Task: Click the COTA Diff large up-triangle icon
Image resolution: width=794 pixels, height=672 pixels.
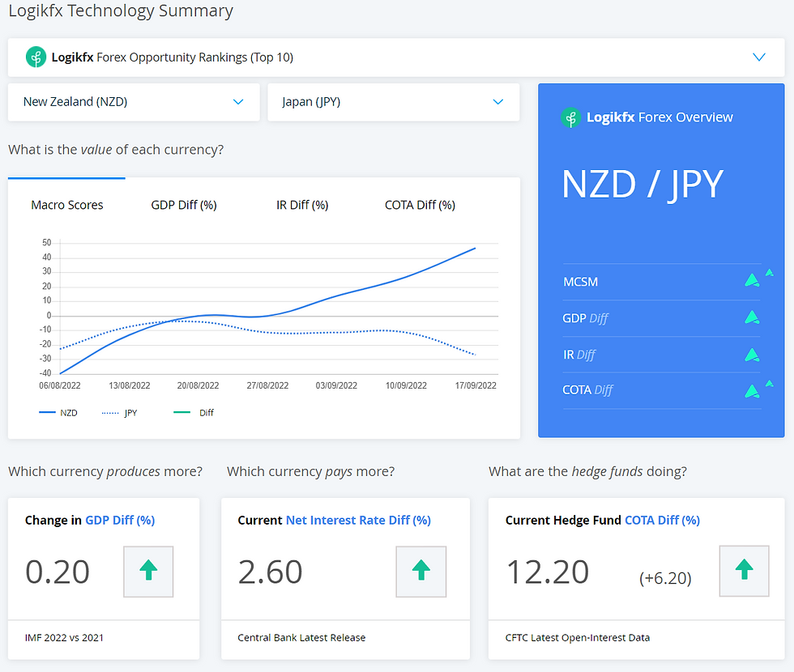Action: [x=752, y=390]
